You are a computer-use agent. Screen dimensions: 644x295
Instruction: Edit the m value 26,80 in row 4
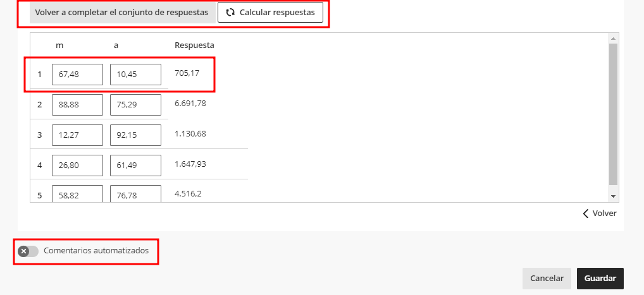point(77,166)
